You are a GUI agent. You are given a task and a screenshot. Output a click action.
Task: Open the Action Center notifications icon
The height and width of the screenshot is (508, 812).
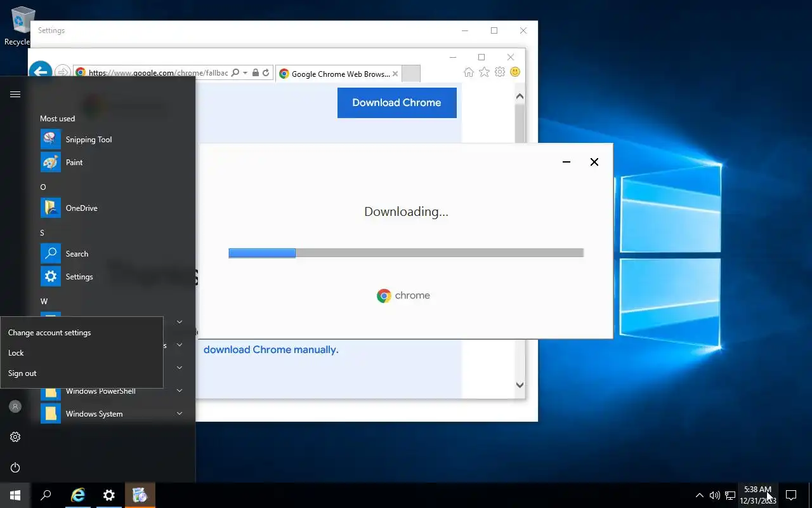click(x=791, y=495)
